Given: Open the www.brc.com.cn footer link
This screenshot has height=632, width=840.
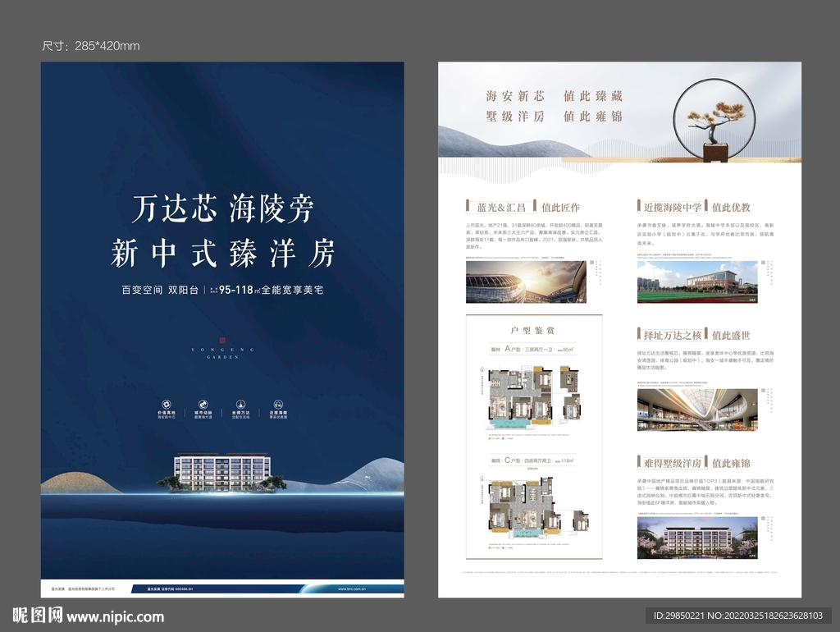Looking at the screenshot, I should (x=352, y=588).
